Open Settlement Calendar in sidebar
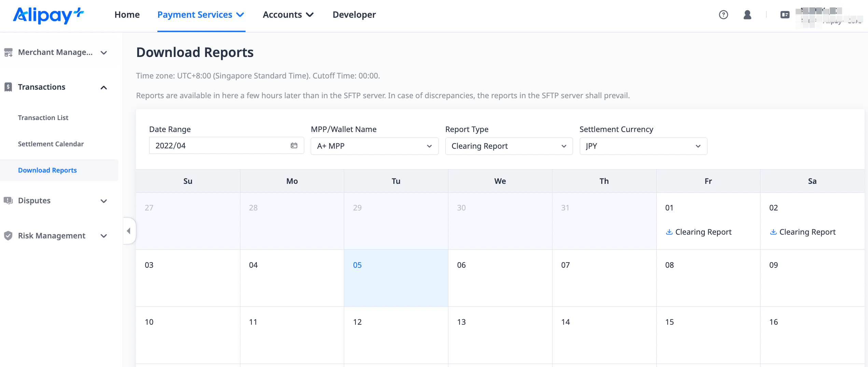The image size is (868, 367). tap(51, 144)
